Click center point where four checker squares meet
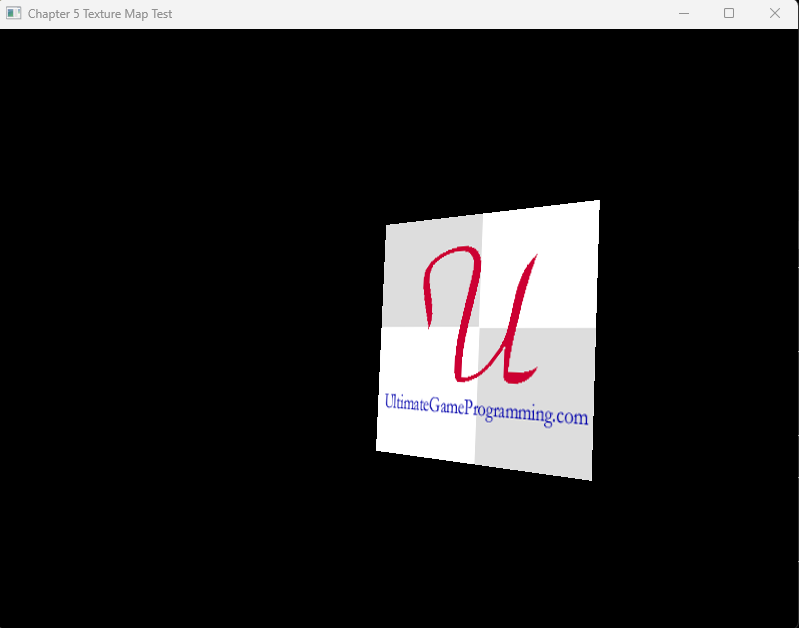This screenshot has height=628, width=799. (479, 328)
